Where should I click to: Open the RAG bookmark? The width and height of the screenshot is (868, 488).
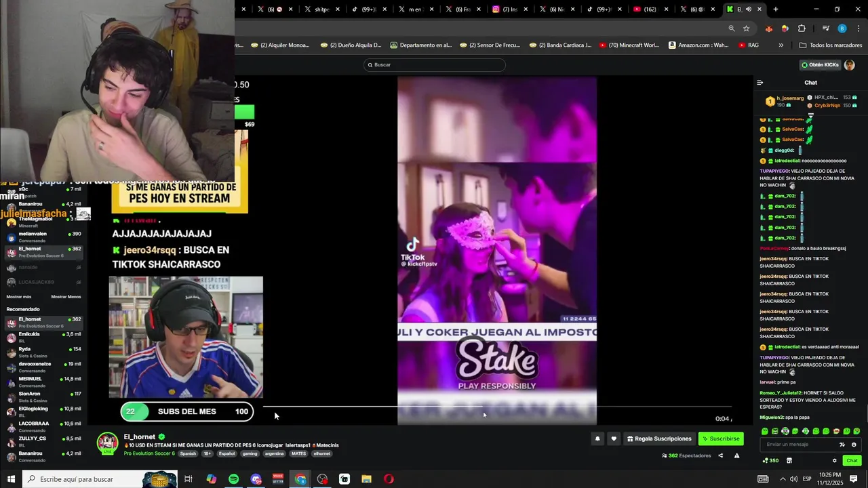click(x=749, y=45)
